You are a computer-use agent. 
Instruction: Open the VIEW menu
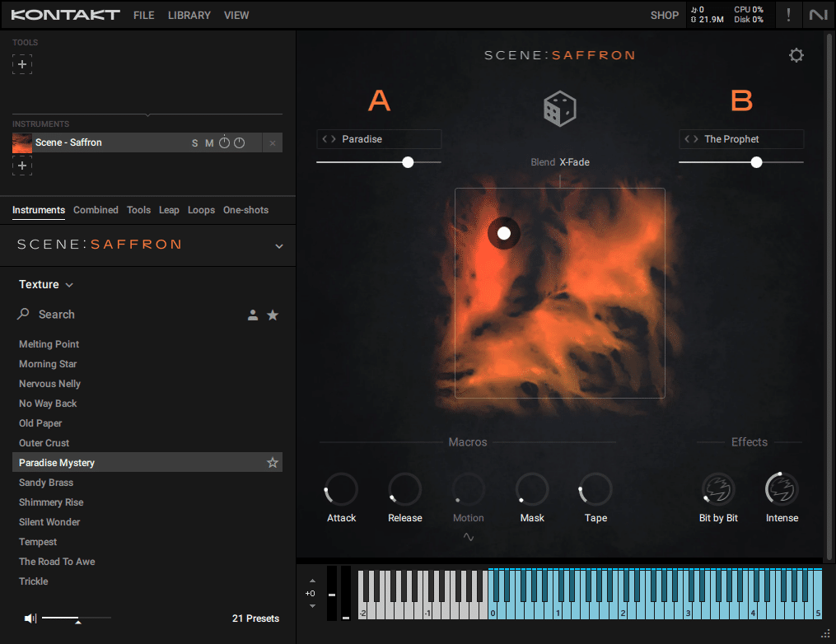[x=236, y=16]
